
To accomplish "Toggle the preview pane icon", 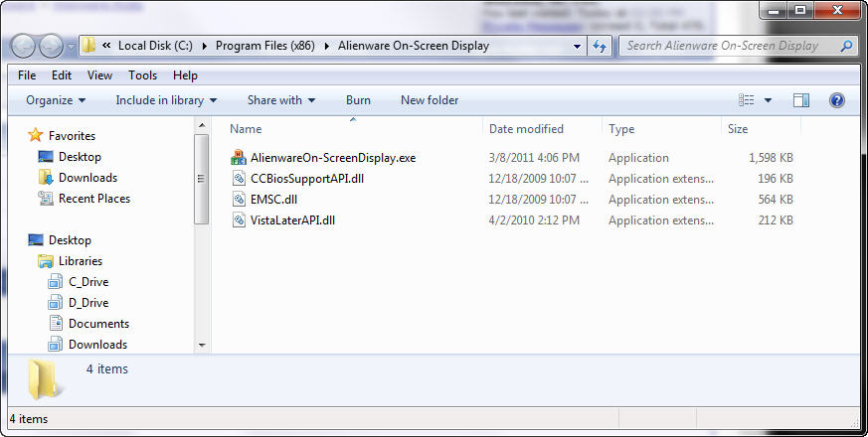I will click(x=801, y=100).
